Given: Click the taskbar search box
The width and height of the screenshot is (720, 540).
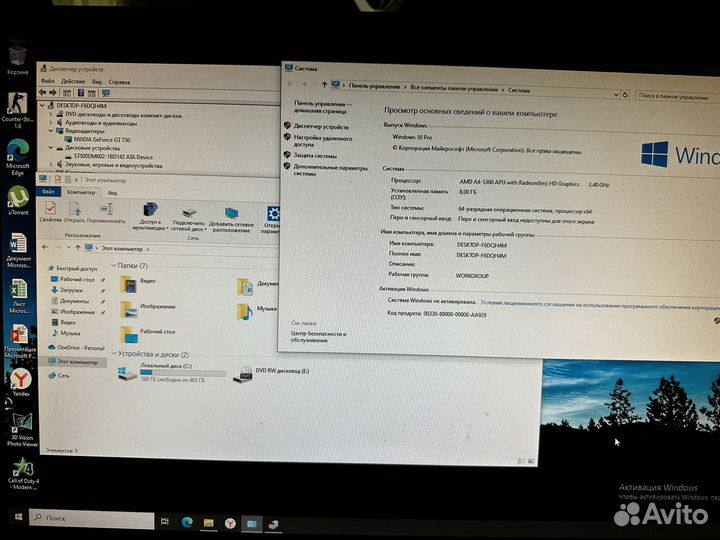Looking at the screenshot, I should pyautogui.click(x=92, y=518).
